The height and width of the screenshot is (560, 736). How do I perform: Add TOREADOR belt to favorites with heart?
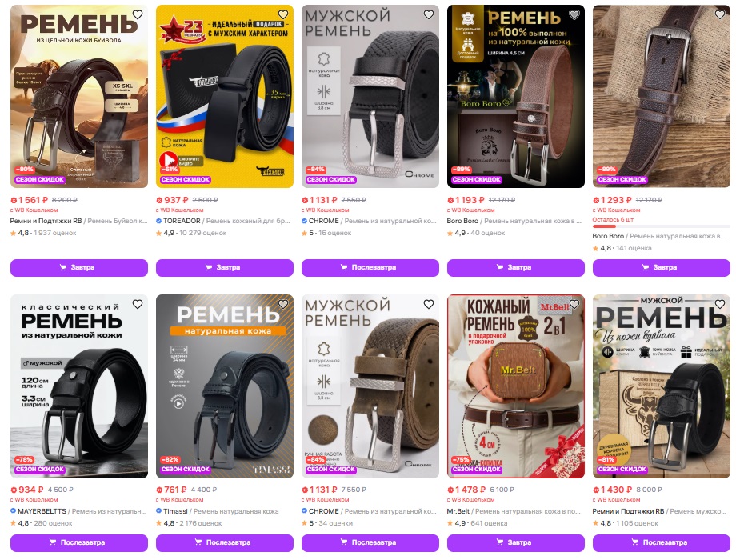point(283,14)
